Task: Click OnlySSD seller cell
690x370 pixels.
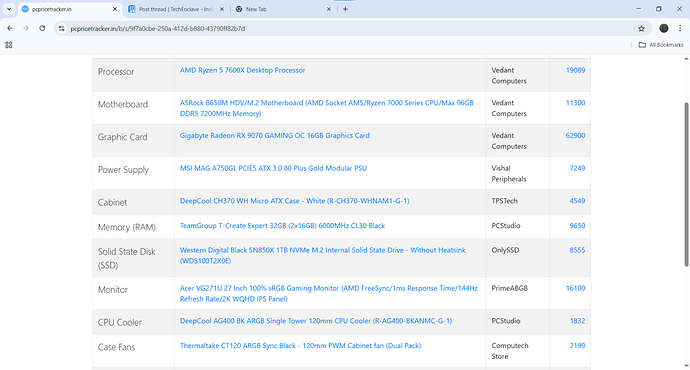Action: pyautogui.click(x=518, y=258)
